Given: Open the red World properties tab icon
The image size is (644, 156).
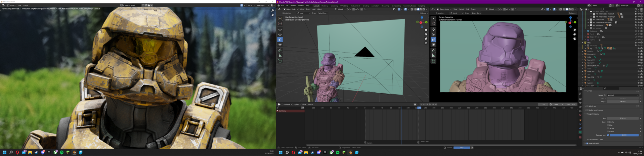Looking at the screenshot, I should point(580,115).
